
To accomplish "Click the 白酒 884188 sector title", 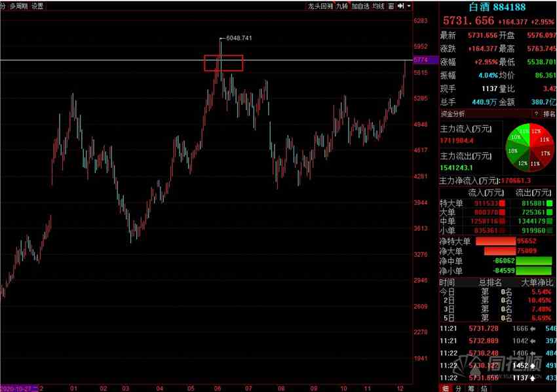I will (497, 7).
